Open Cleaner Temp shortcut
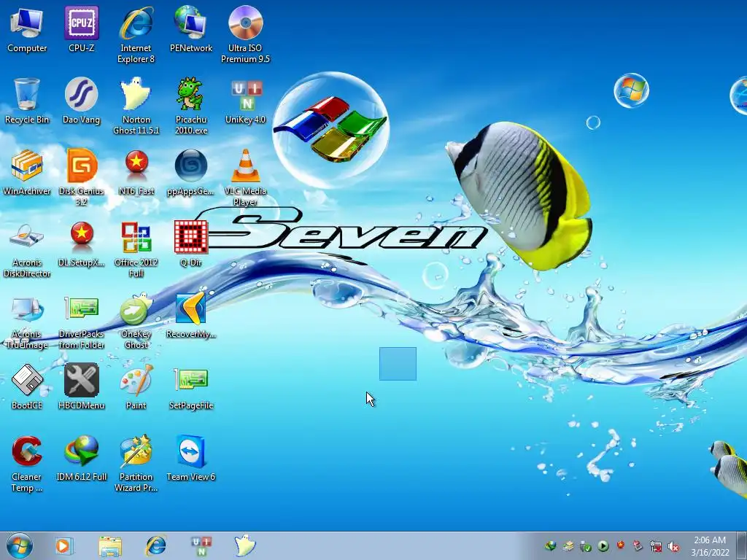Screen dimensions: 747x560 (27, 463)
